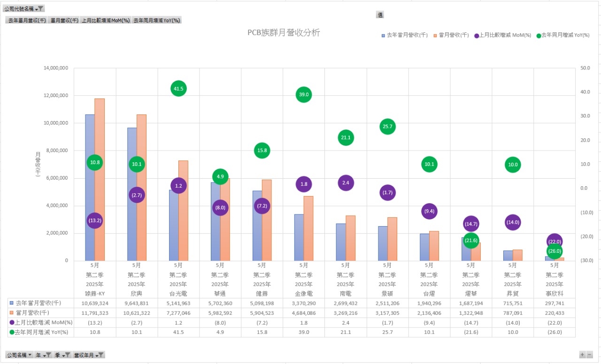Image resolution: width=601 pixels, height=364 pixels.
Task: Click the 當月營收(千) value field button
Action: pyautogui.click(x=64, y=20)
